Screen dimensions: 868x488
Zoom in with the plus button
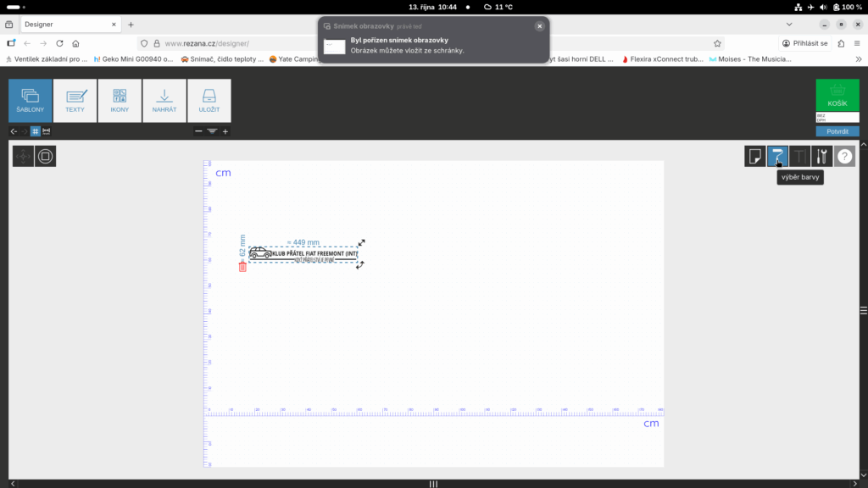click(225, 131)
